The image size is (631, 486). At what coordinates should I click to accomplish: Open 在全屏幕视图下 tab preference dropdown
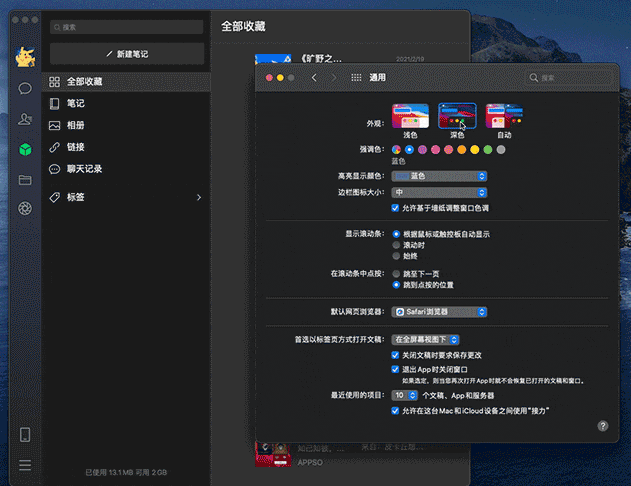click(x=425, y=340)
